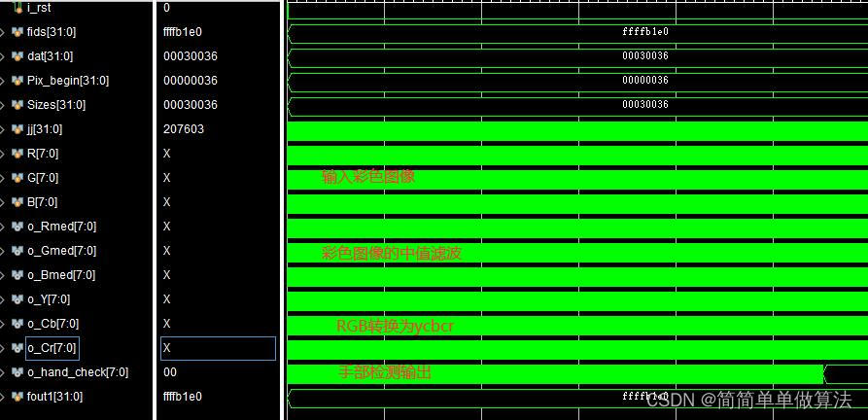Click the bus icon beside o_Bmed[7:0]
This screenshot has height=420, width=868.
[17, 275]
